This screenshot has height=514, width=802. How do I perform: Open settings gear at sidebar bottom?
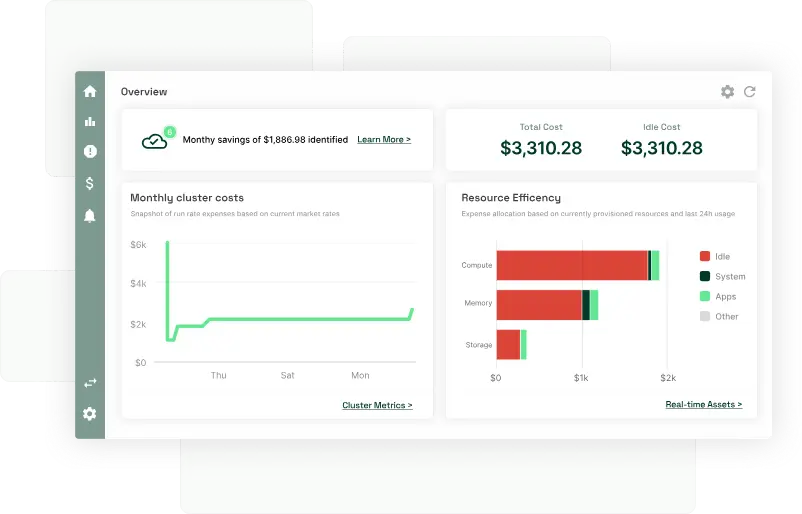click(90, 414)
